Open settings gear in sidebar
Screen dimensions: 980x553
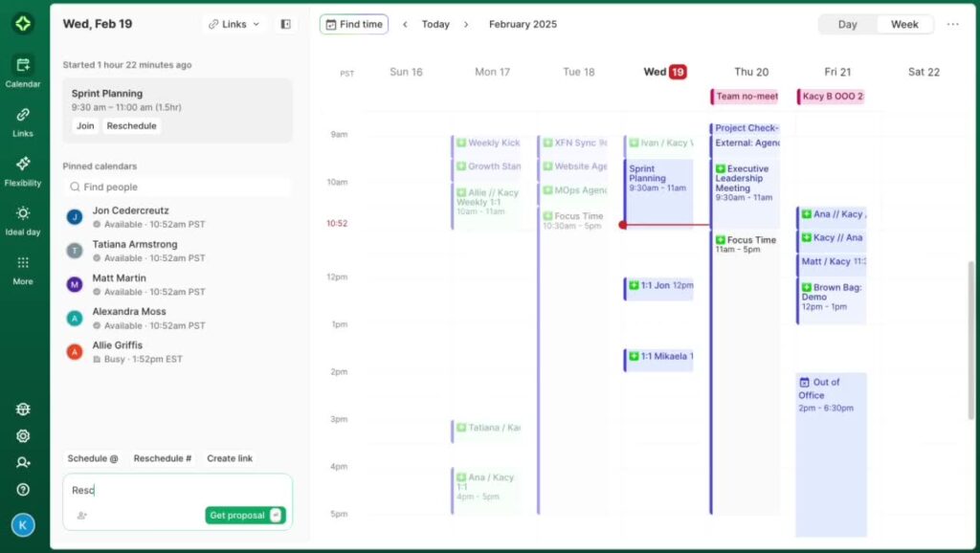23,436
